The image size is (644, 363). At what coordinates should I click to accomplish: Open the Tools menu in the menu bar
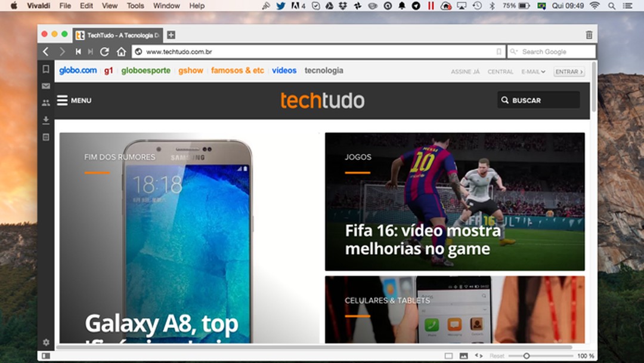tap(135, 6)
